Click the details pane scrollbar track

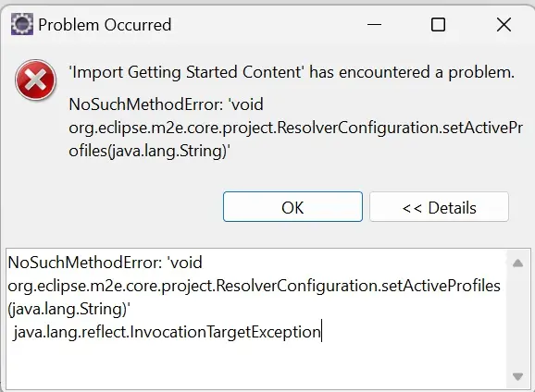point(518,320)
